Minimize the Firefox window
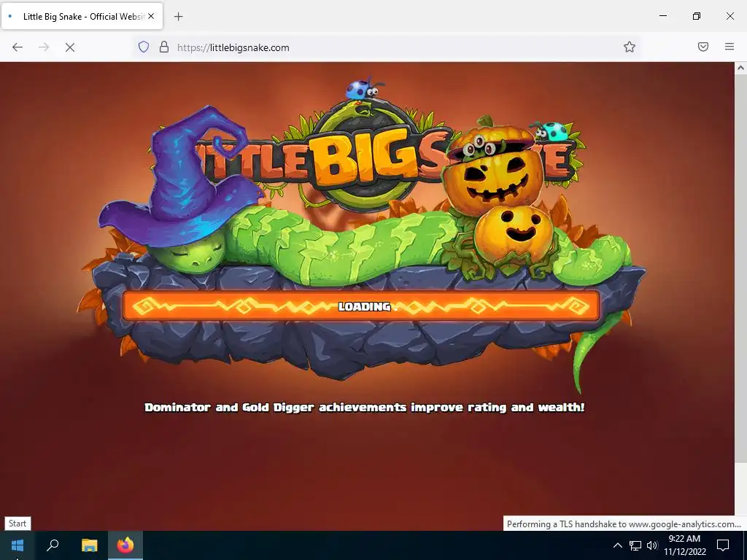 pyautogui.click(x=662, y=16)
